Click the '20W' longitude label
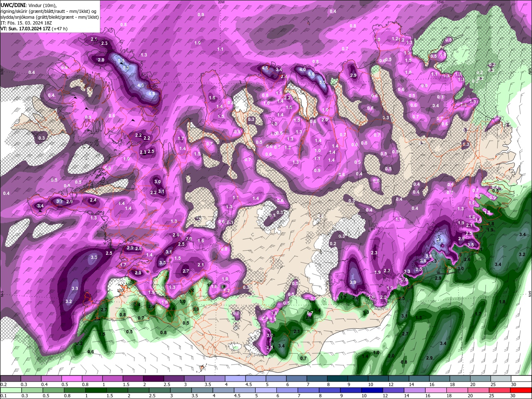This screenshot has height=399, width=532. tap(221, 2)
